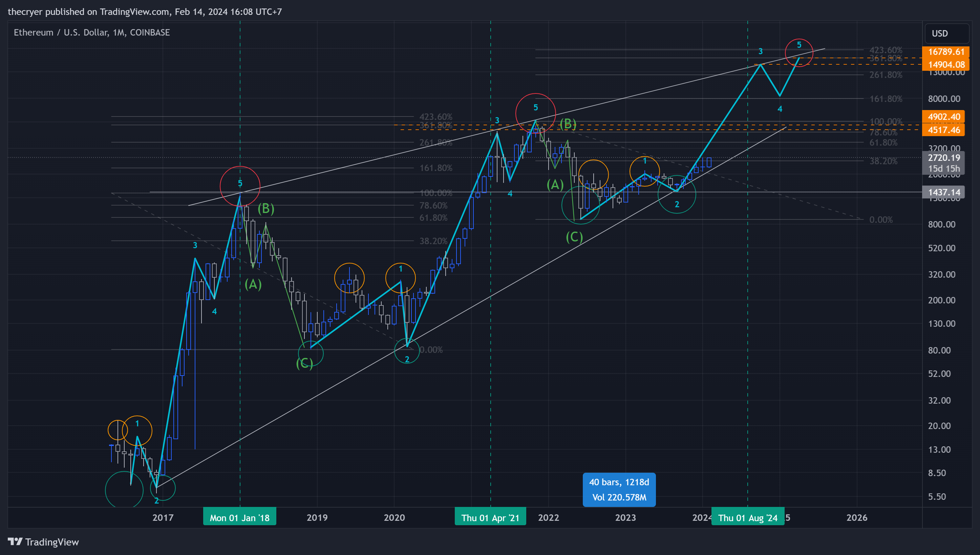Click the wave 1 orange circle in 2016
This screenshot has width=980, height=555.
137,431
